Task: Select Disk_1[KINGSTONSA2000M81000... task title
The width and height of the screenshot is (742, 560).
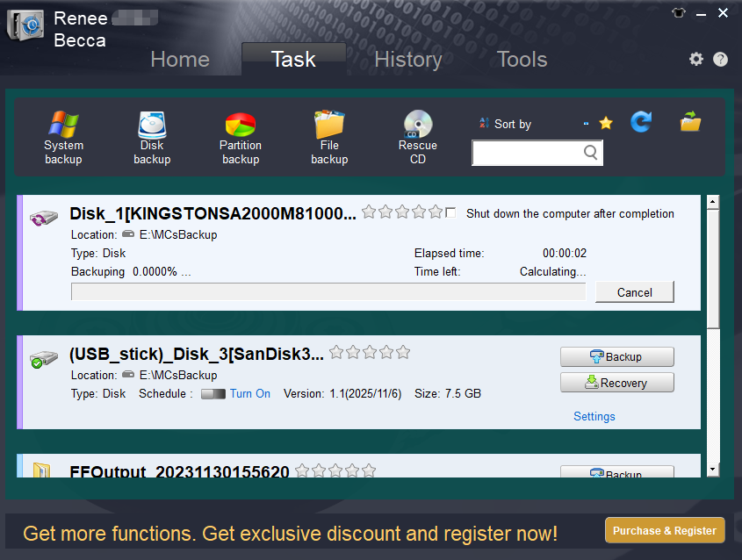Action: (213, 213)
